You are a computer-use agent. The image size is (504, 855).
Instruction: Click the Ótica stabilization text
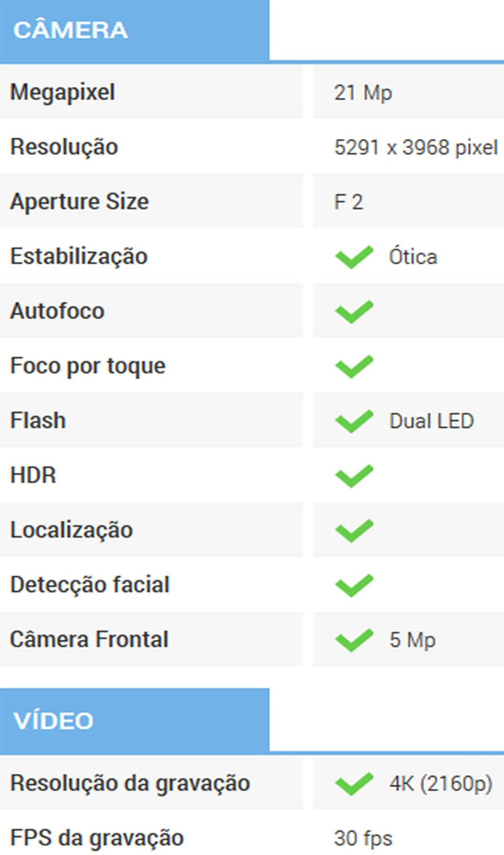(x=413, y=257)
